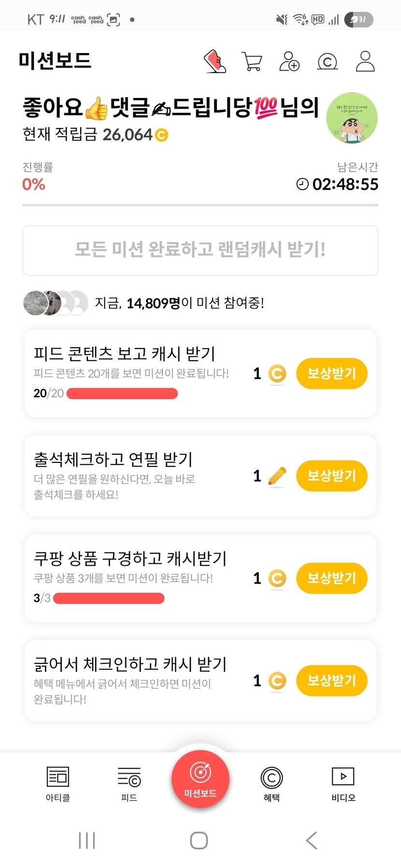Tap the Shin-chan profile avatar
The width and height of the screenshot is (401, 868).
352,118
